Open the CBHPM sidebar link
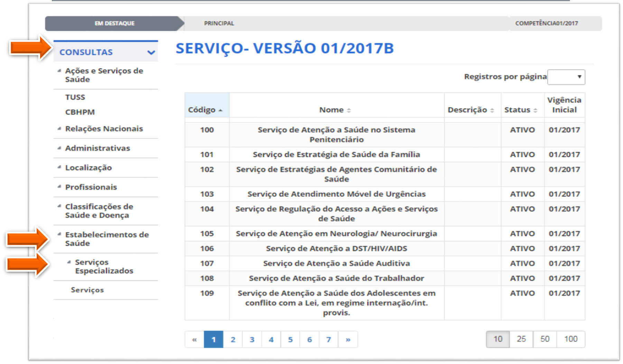This screenshot has height=364, width=623. [80, 112]
